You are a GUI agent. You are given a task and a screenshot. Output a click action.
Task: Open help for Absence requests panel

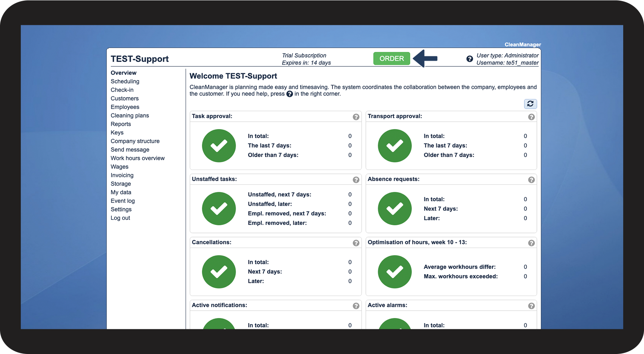click(x=531, y=180)
